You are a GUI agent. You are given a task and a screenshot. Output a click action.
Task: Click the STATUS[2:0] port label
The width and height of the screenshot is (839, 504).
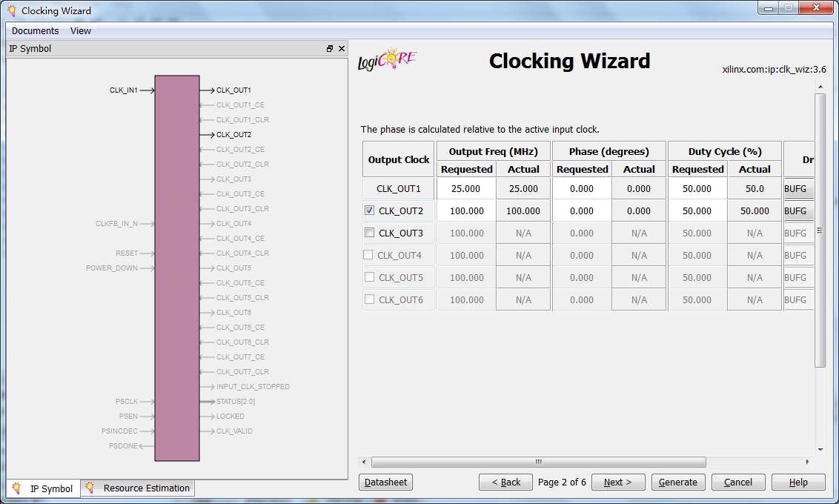click(x=236, y=401)
